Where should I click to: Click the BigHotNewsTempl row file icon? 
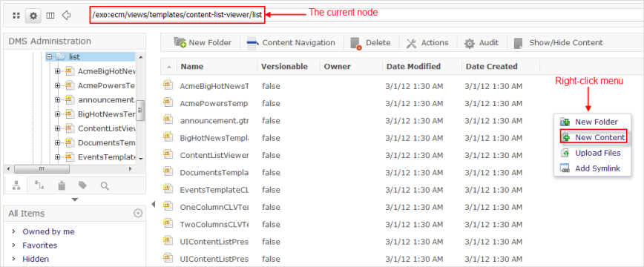click(167, 136)
